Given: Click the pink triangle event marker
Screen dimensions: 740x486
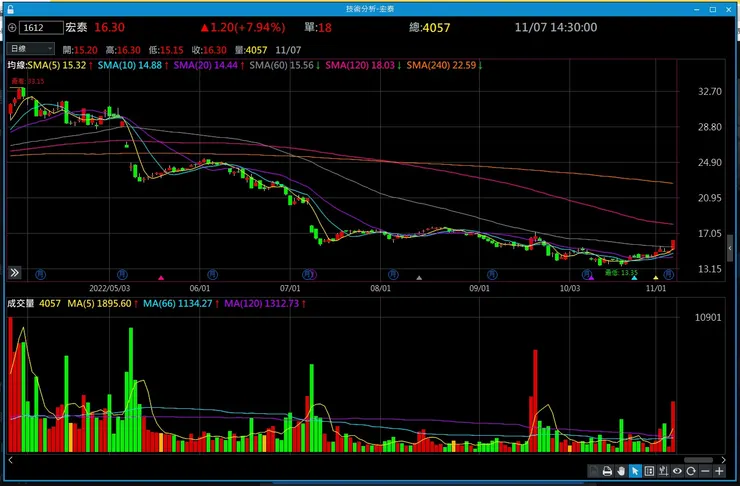Looking at the screenshot, I should click(161, 278).
